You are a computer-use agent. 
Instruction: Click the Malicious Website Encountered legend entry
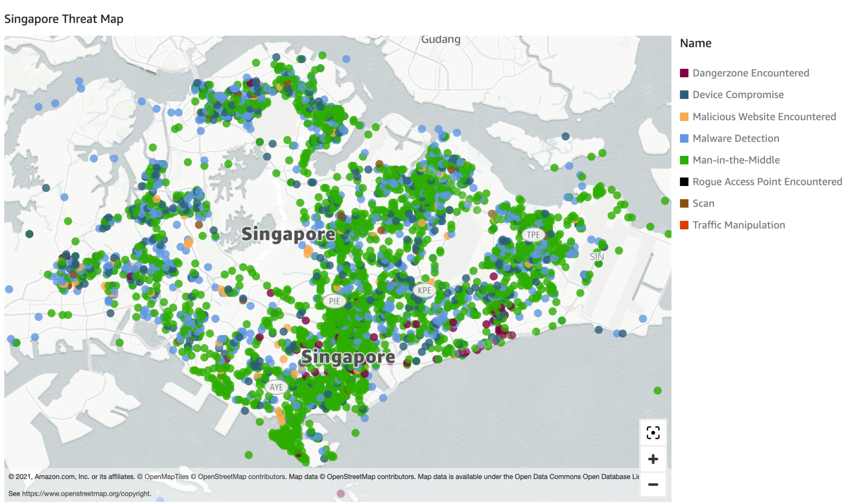(758, 117)
